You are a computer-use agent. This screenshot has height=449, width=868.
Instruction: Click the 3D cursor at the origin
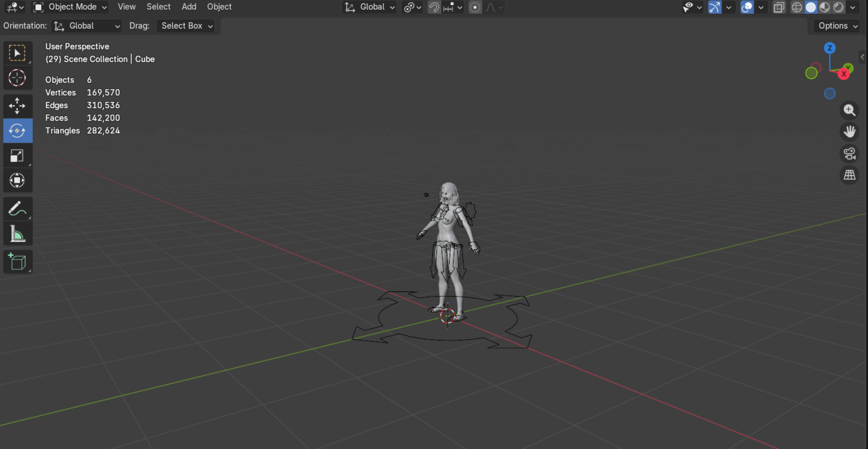[447, 316]
